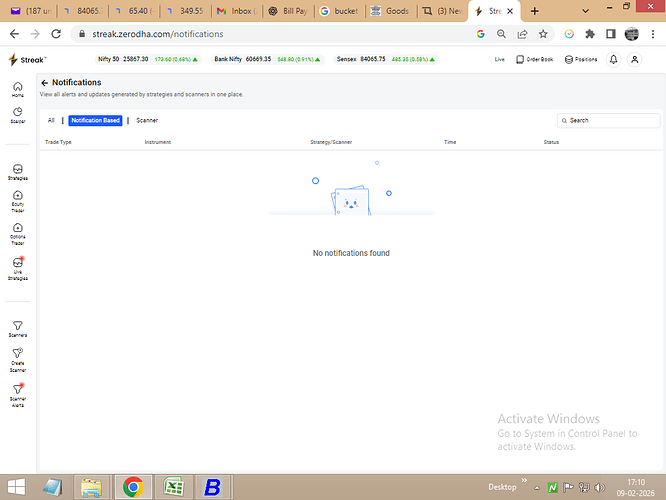Open the Order Book
This screenshot has height=500, width=666.
535,59
